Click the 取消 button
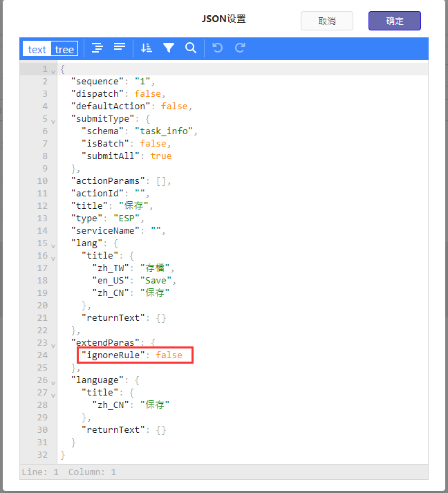 coord(326,21)
